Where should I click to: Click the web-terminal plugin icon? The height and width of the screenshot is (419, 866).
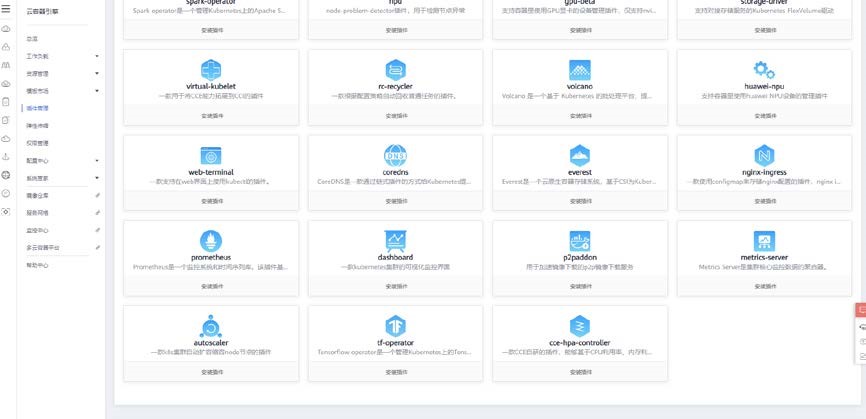pos(211,156)
